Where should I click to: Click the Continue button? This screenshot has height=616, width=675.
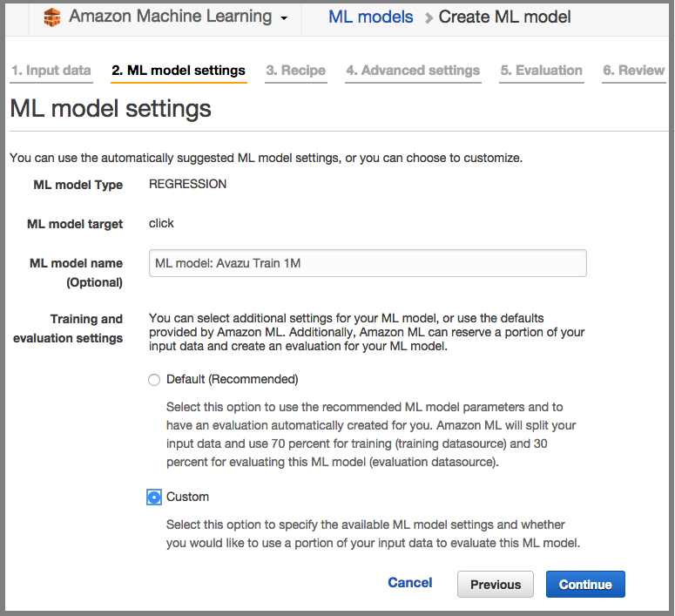pos(585,584)
